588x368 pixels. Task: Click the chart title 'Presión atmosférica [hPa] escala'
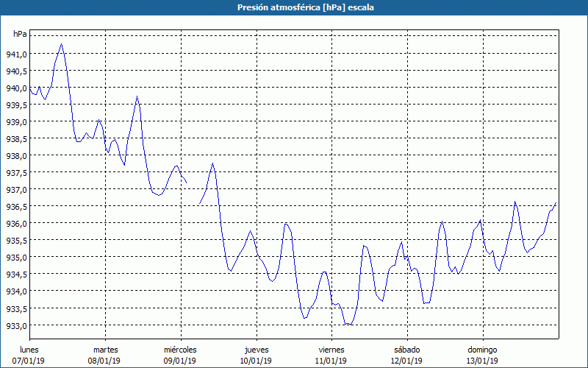click(x=306, y=7)
